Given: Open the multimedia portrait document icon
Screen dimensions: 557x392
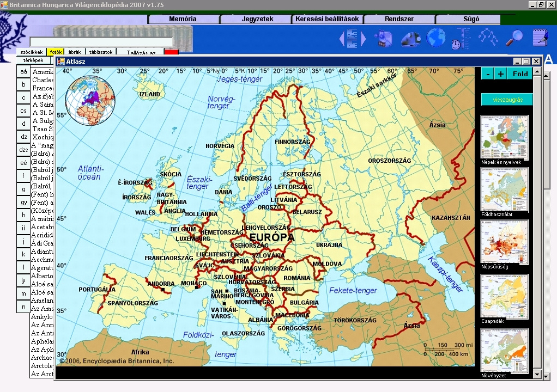Looking at the screenshot, I should 384,38.
